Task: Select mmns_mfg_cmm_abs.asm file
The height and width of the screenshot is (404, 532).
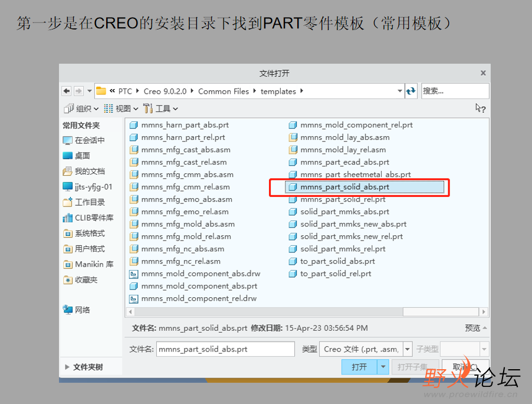Action: click(x=182, y=175)
